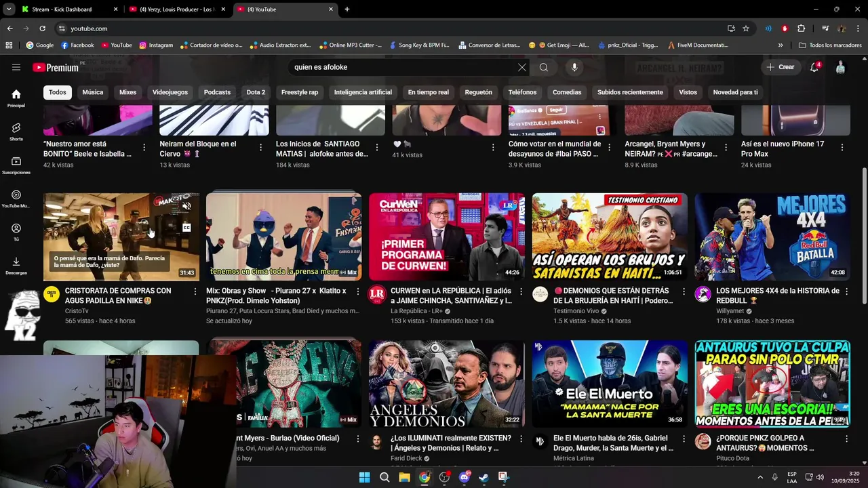
Task: Reload the page in Chrome
Action: pos(42,28)
